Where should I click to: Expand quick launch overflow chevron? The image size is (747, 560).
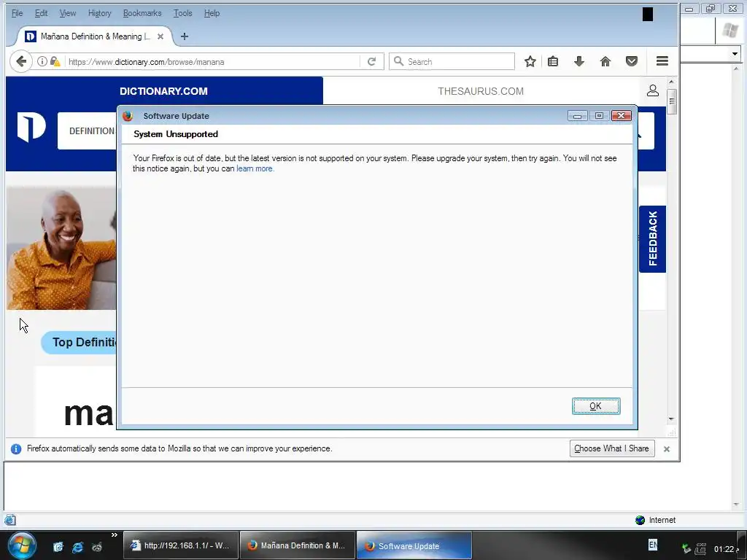click(x=115, y=534)
